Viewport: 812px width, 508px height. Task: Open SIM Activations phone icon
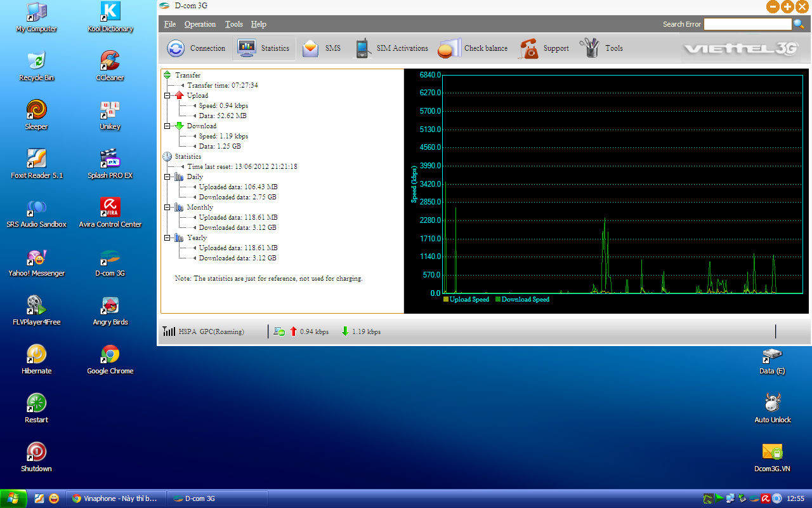362,48
